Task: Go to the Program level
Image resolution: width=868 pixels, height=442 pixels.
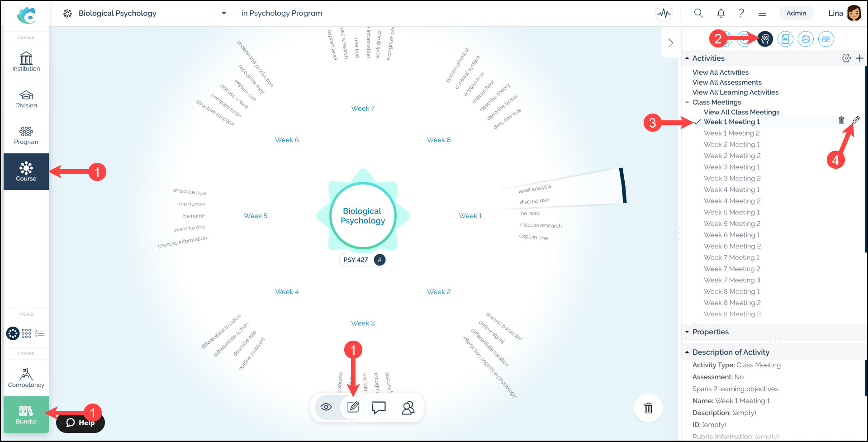Action: [26, 135]
